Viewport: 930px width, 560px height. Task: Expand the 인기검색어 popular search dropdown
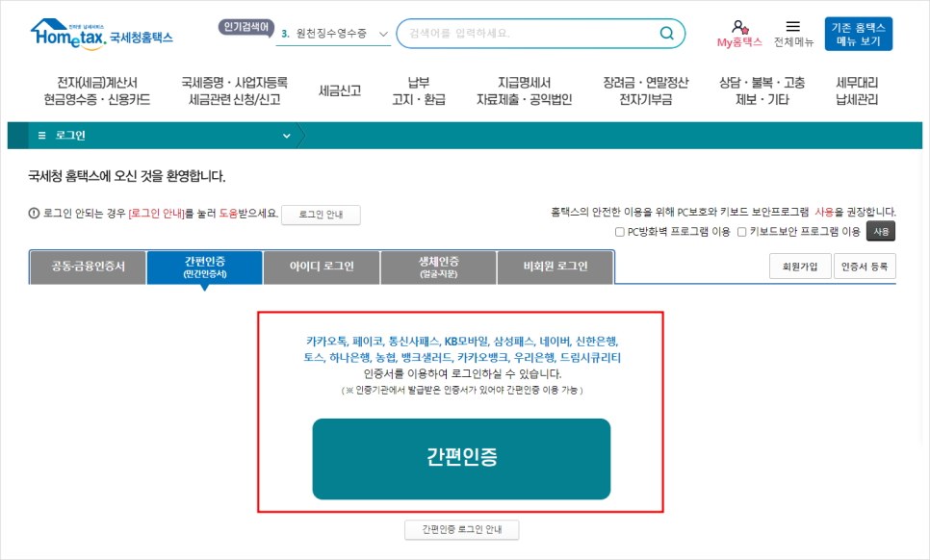(382, 32)
